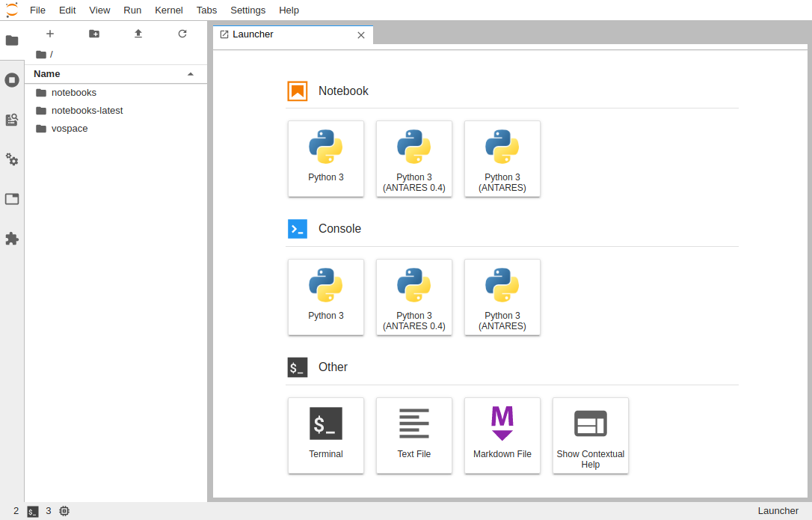Open the File Browser sidebar tab
The image size is (812, 520).
tap(12, 40)
